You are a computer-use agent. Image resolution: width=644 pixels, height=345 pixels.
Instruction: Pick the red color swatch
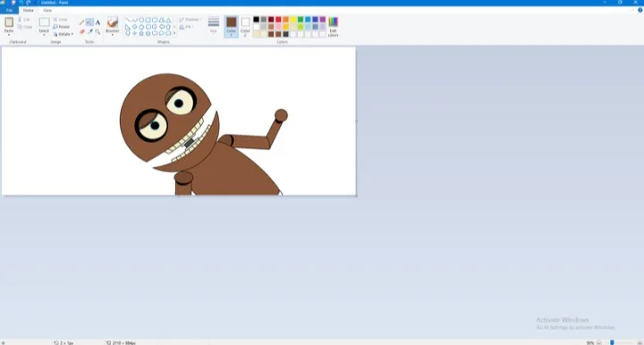(x=278, y=20)
